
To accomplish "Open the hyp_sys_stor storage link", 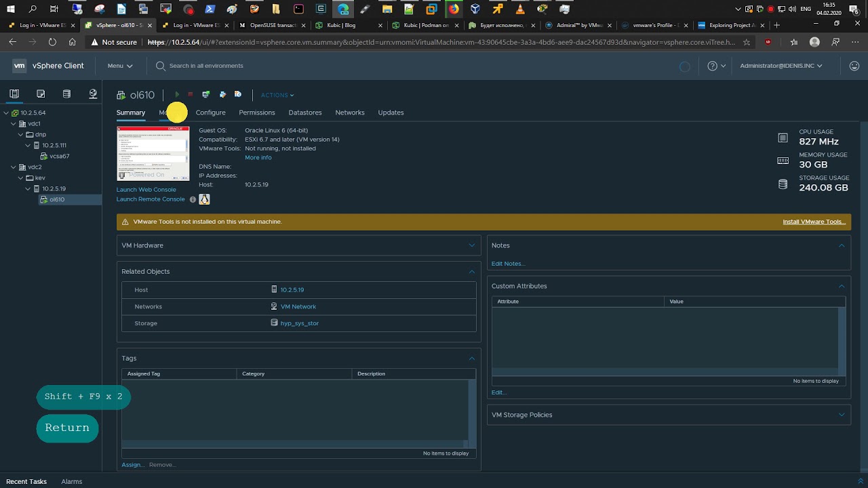I will [300, 323].
